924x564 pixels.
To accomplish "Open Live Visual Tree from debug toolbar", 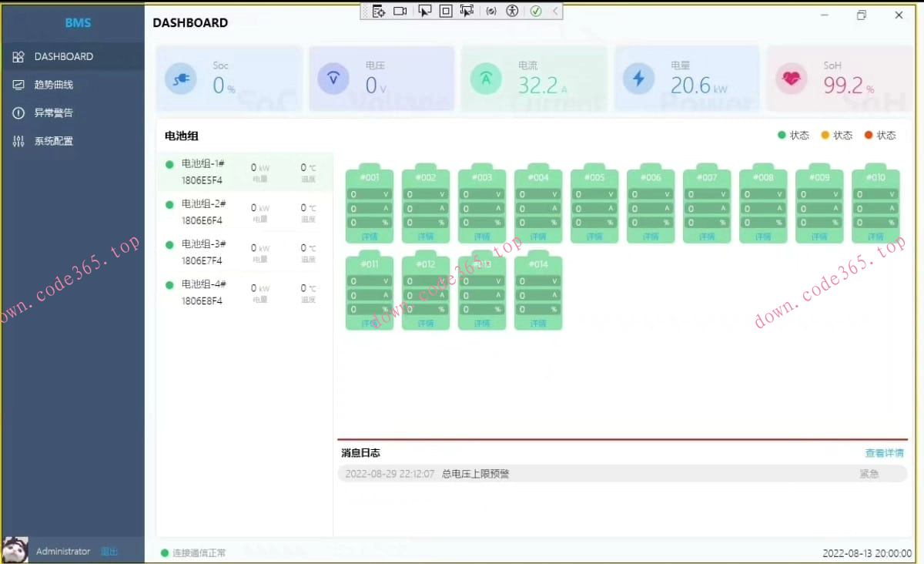I will [378, 11].
